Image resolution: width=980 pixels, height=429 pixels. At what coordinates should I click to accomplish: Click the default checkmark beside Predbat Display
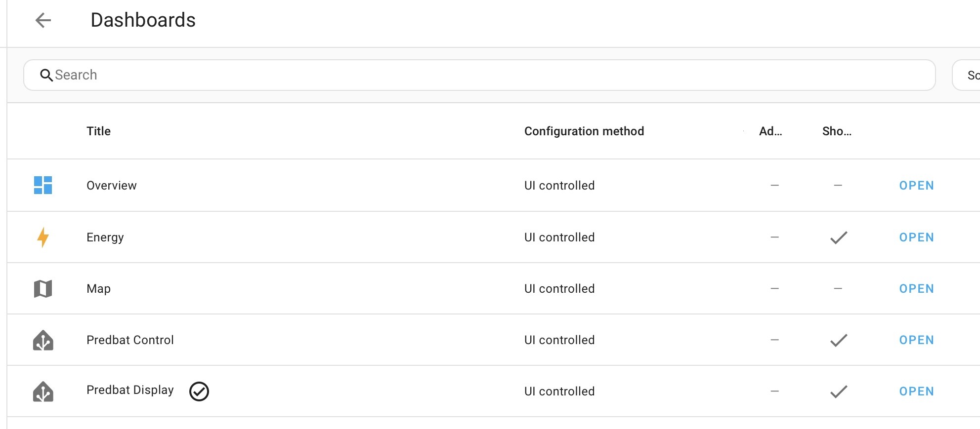[x=199, y=391]
